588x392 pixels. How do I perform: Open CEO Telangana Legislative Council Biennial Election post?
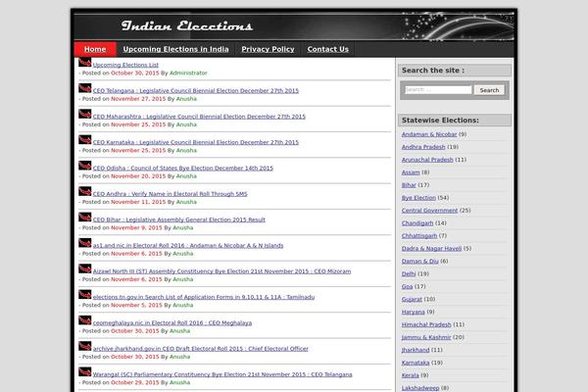196,91
